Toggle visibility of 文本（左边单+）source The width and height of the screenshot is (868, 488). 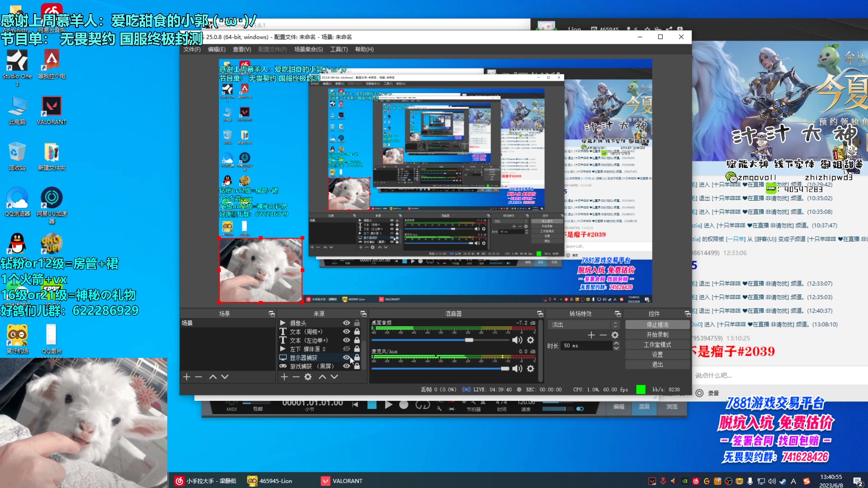tap(346, 340)
